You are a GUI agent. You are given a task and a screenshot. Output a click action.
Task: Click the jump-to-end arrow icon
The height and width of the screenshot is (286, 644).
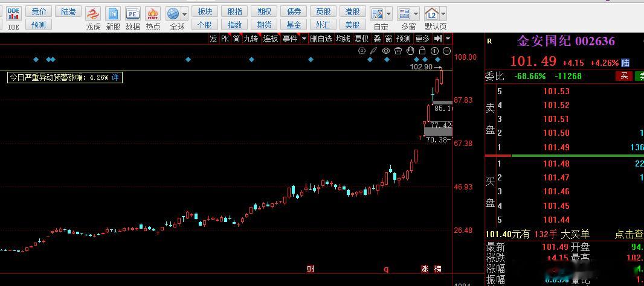click(x=438, y=39)
